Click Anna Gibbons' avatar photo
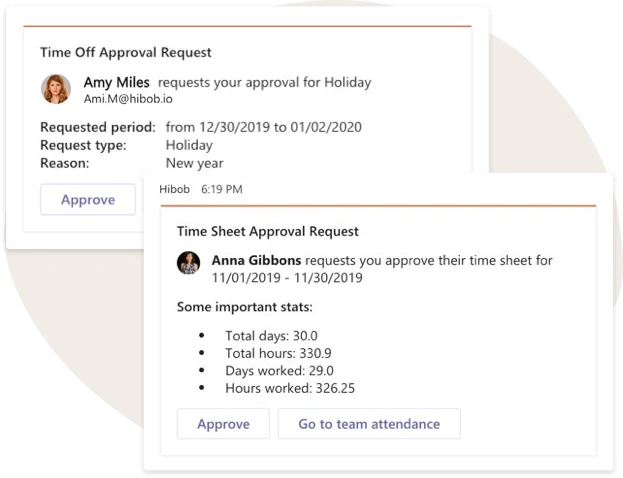Screen dimensions: 623x478 click(188, 263)
